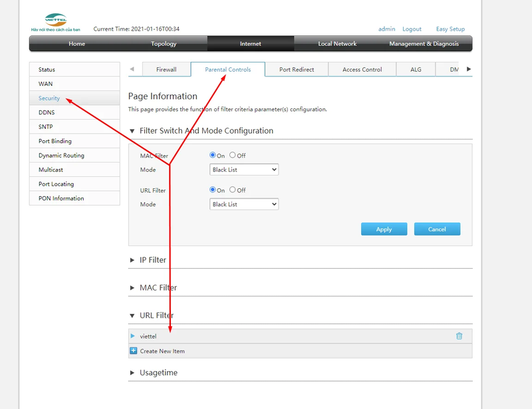This screenshot has height=409, width=532.
Task: Click the plus icon for Create New Item
Action: coord(134,350)
